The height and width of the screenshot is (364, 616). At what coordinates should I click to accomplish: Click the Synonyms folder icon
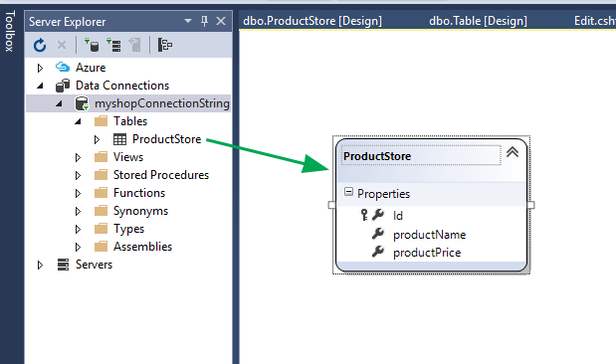(101, 211)
